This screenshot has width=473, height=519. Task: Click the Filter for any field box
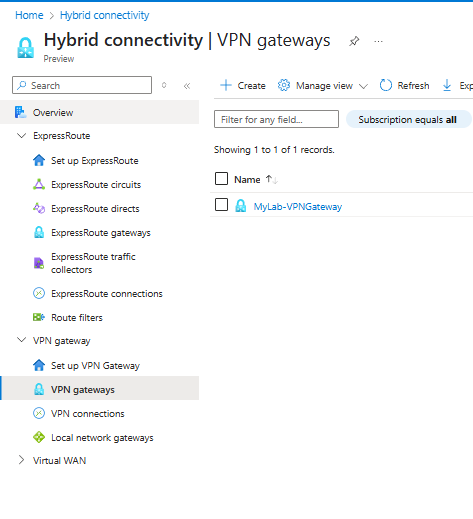(276, 119)
